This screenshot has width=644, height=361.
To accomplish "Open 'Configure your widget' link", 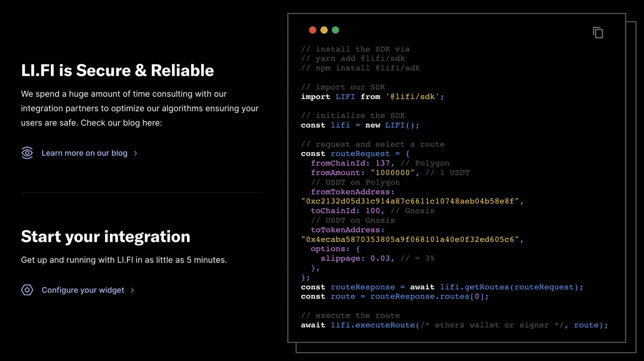I will (83, 290).
